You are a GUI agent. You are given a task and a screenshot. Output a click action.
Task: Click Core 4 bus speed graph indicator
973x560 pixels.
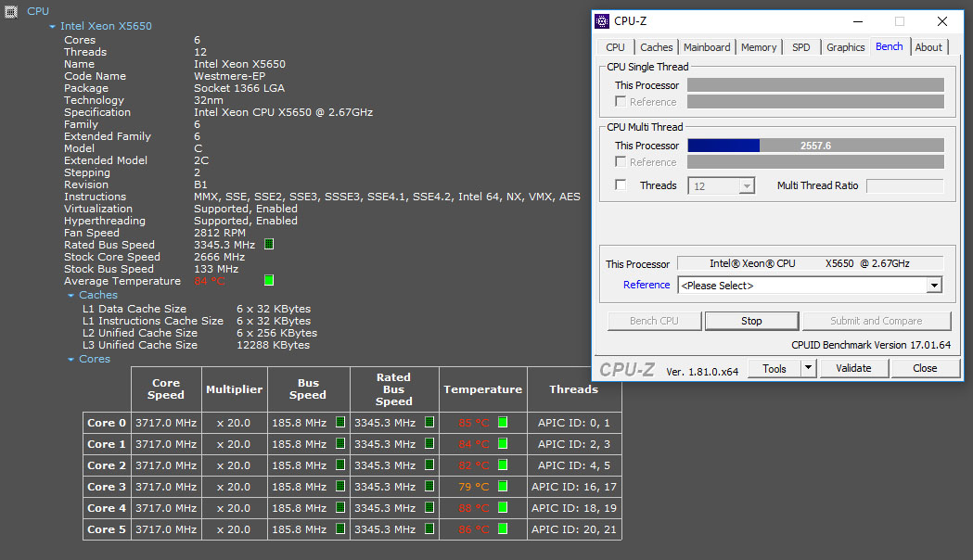340,507
